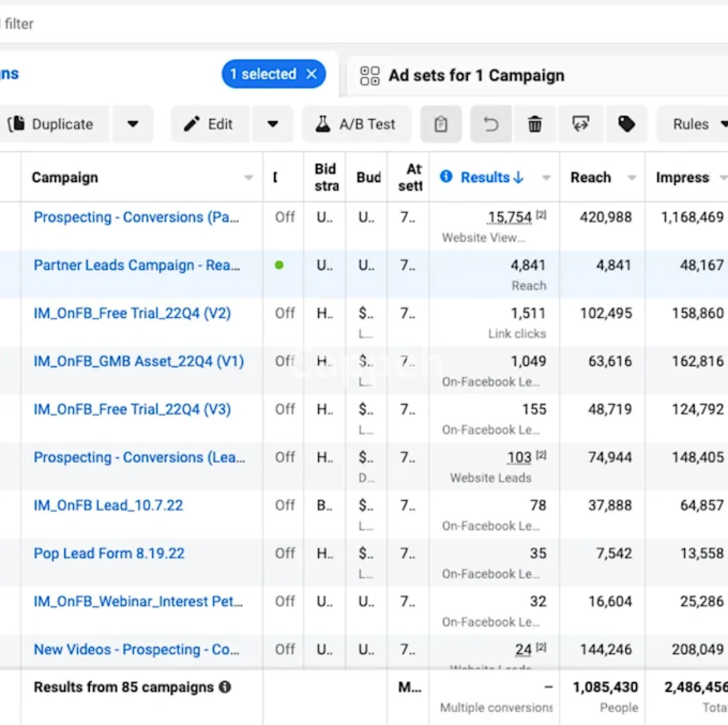
Task: Clear selection using X on 1 selected pill
Action: [312, 74]
